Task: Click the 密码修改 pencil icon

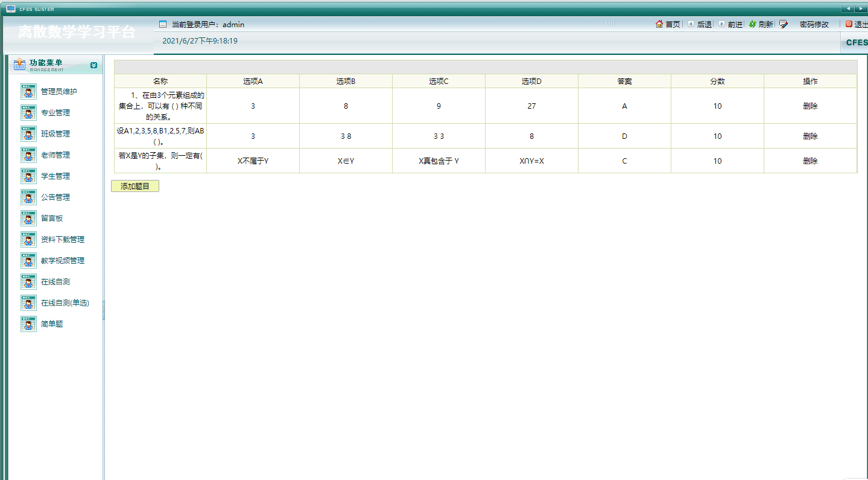Action: click(x=784, y=24)
